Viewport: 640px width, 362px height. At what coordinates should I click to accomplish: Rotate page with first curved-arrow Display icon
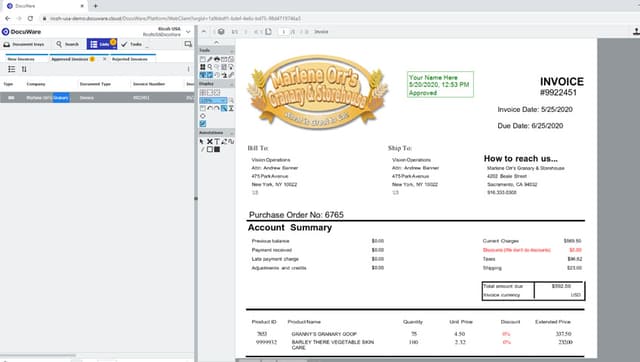coord(210,108)
